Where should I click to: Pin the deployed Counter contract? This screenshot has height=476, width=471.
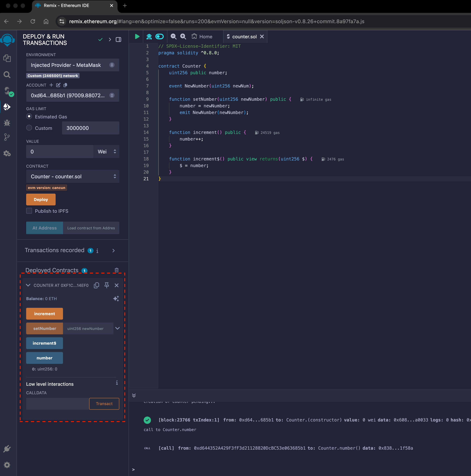click(x=107, y=285)
